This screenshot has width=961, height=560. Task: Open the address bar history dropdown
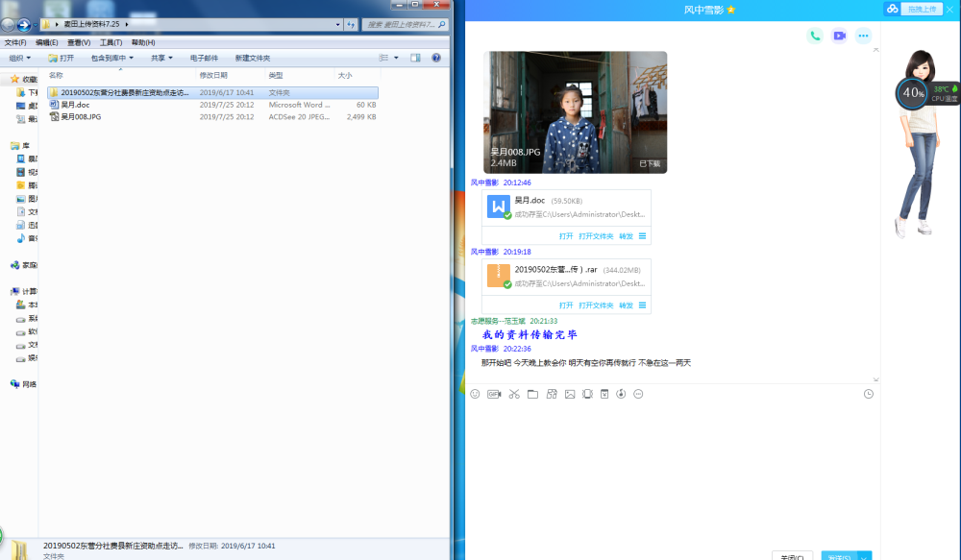click(337, 25)
